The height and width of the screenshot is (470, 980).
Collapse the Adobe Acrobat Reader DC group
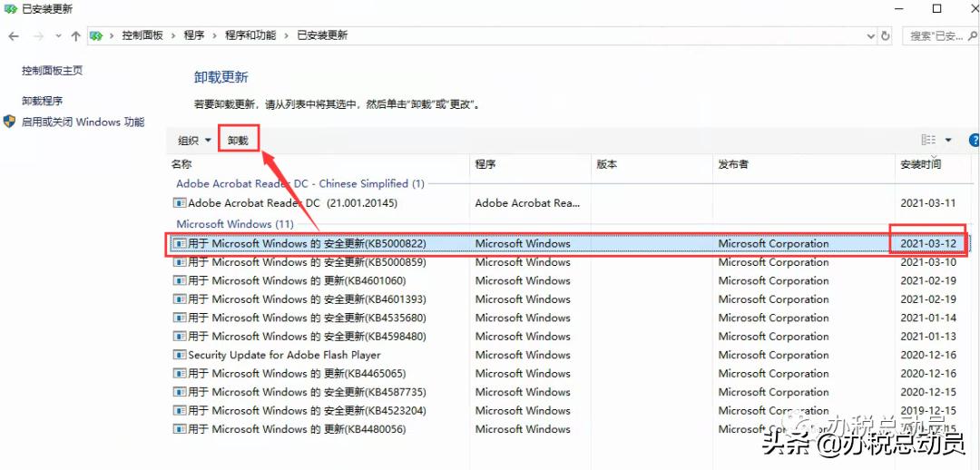click(300, 184)
